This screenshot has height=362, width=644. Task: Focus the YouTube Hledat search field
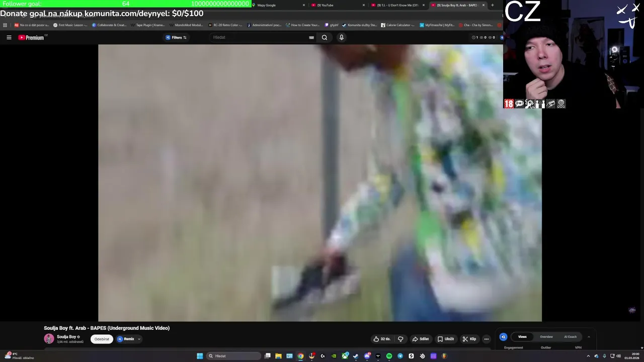coord(259,37)
